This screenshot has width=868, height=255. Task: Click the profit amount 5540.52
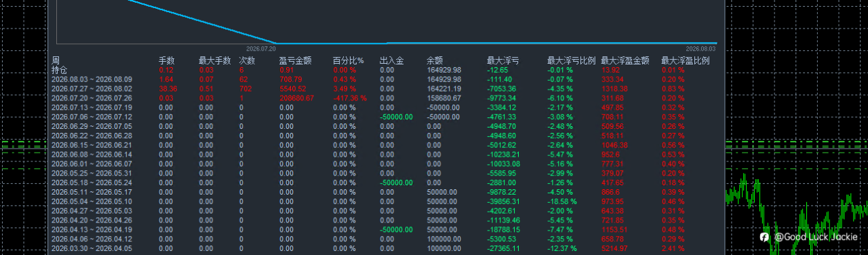[x=292, y=89]
